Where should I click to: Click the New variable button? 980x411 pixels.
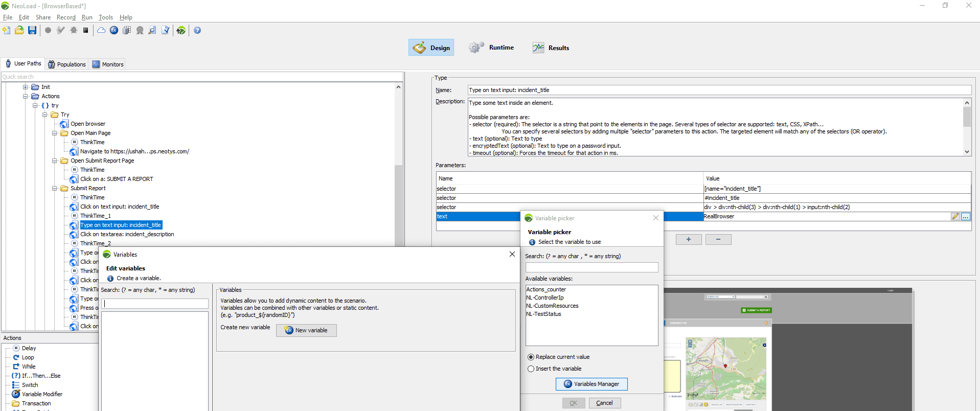306,330
